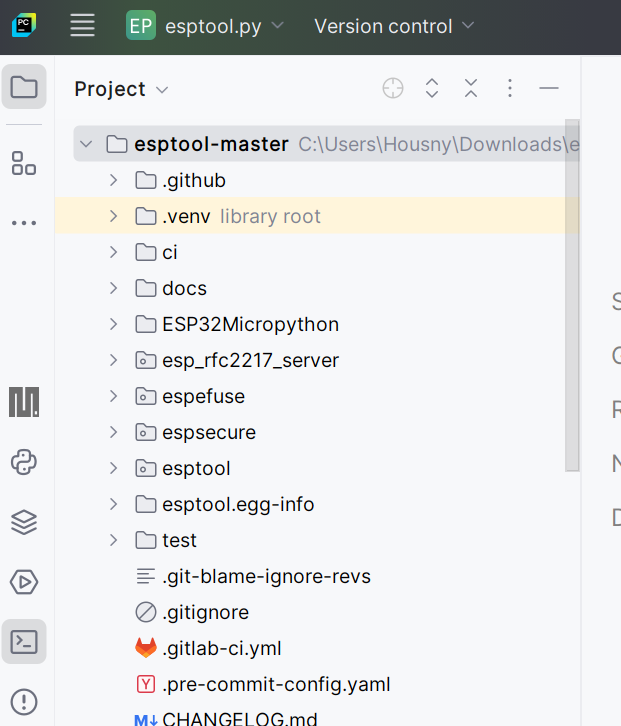Viewport: 621px width, 726px height.
Task: Expand the esp_rfc2217_server package
Action: [113, 360]
